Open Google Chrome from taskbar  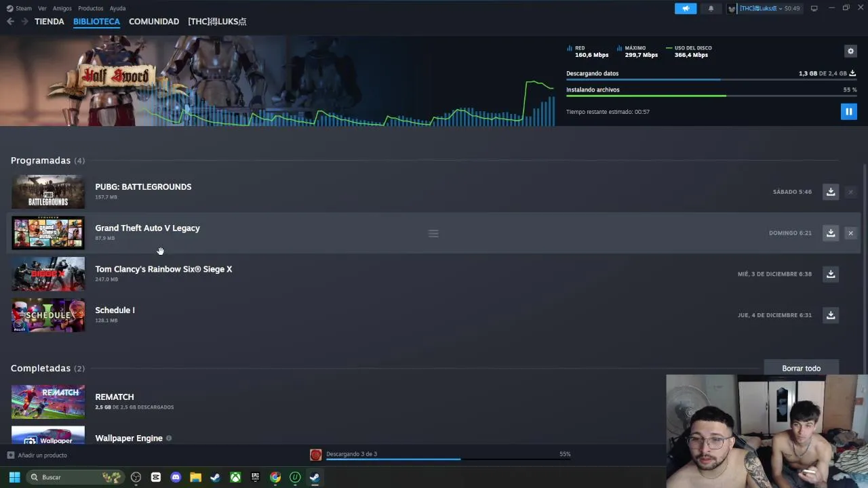(275, 477)
